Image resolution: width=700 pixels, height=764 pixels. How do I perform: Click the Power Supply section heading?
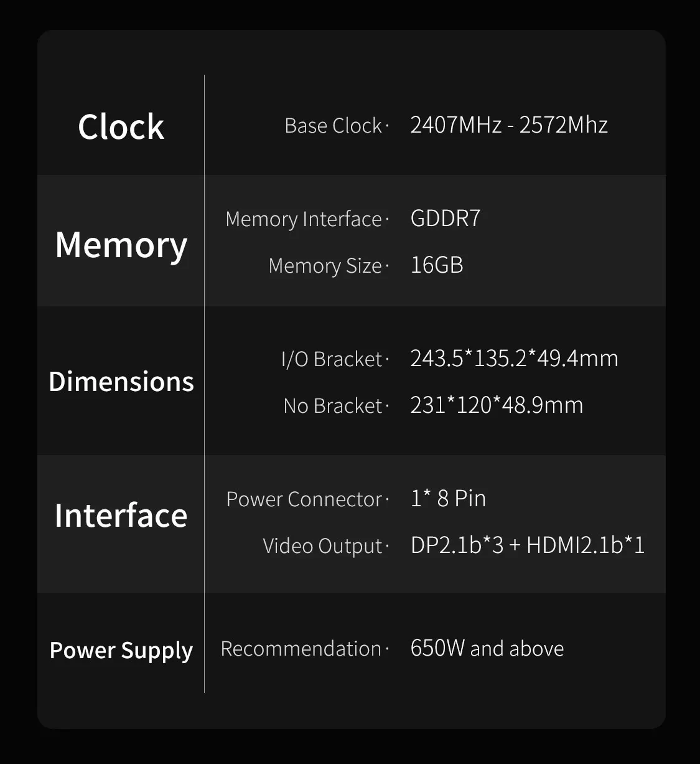coord(121,650)
